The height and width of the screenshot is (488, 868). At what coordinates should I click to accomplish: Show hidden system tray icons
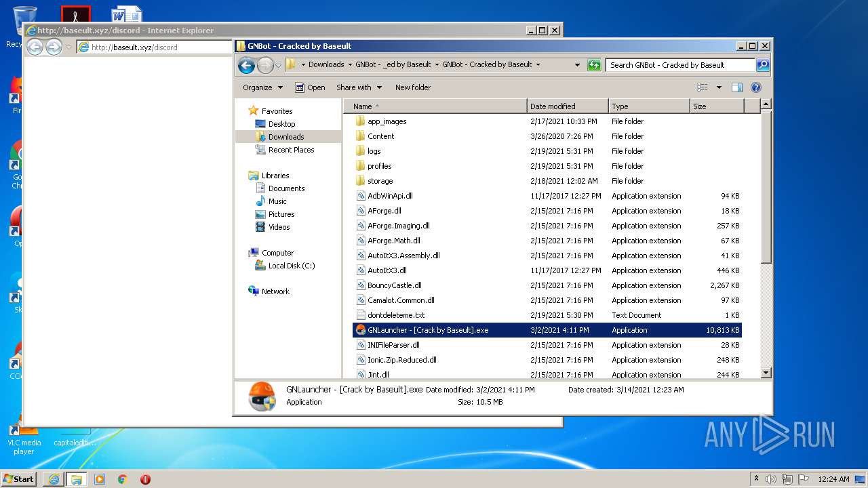[756, 479]
